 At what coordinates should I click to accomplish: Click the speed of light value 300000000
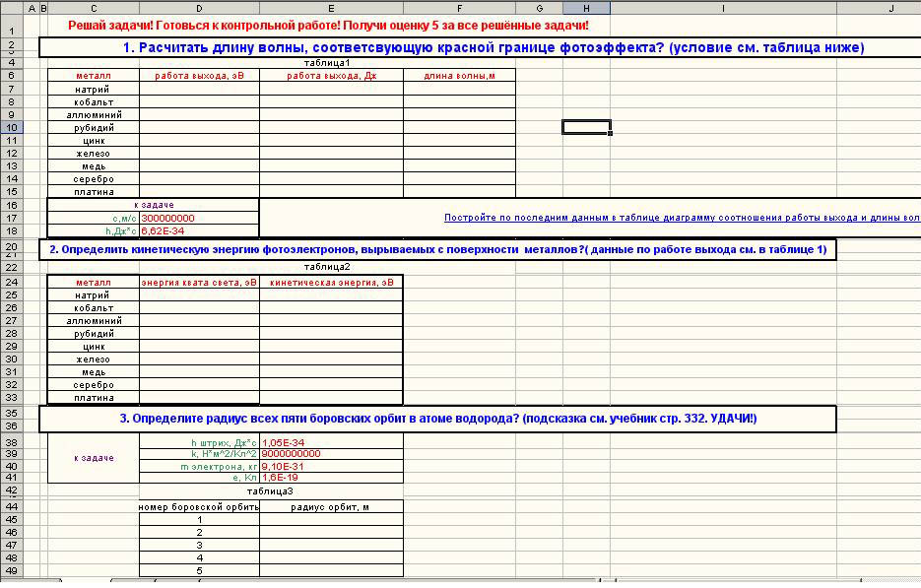[x=168, y=218]
